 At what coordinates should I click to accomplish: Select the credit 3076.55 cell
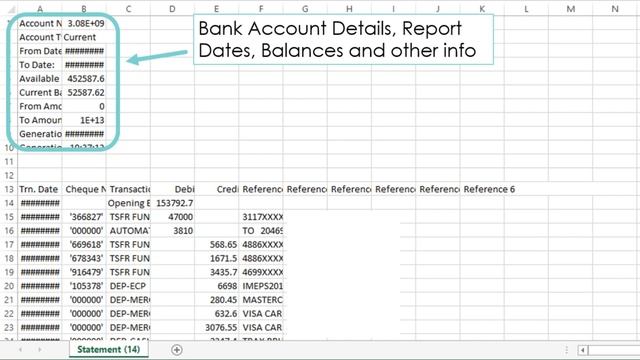(x=217, y=328)
